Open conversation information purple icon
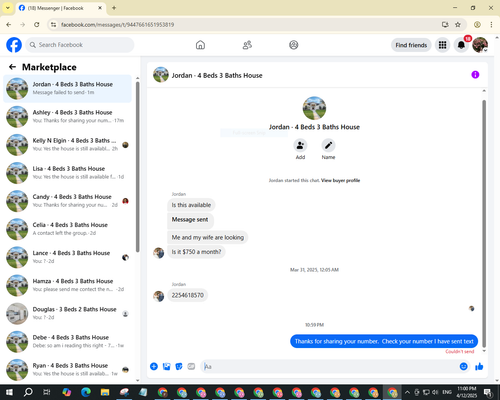 point(475,75)
